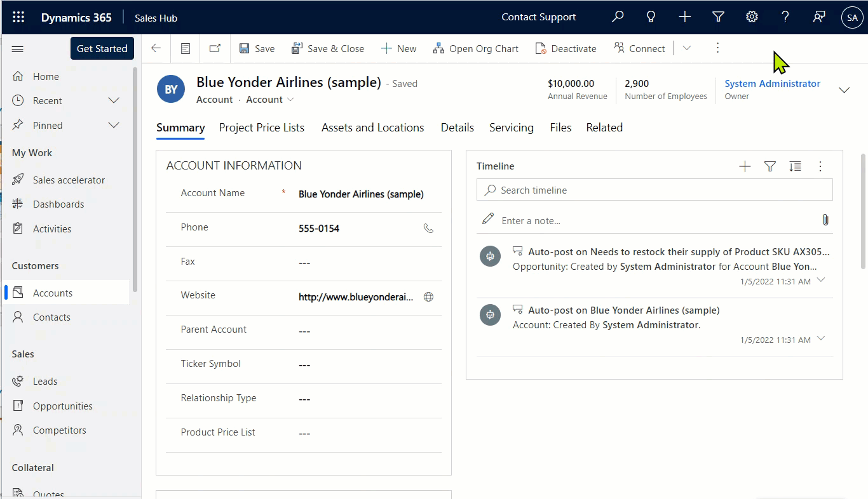The height and width of the screenshot is (499, 868).
Task: Select Accounts in the sidebar
Action: coord(68,293)
